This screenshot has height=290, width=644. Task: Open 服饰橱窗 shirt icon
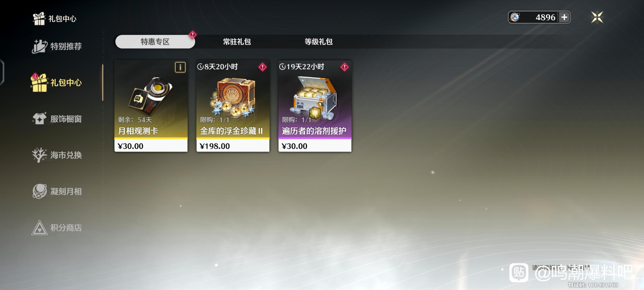(x=40, y=119)
